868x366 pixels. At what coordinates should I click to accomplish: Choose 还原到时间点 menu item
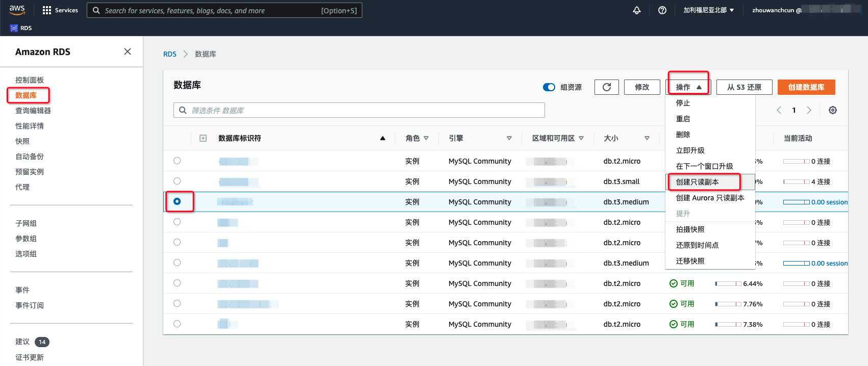[710, 245]
